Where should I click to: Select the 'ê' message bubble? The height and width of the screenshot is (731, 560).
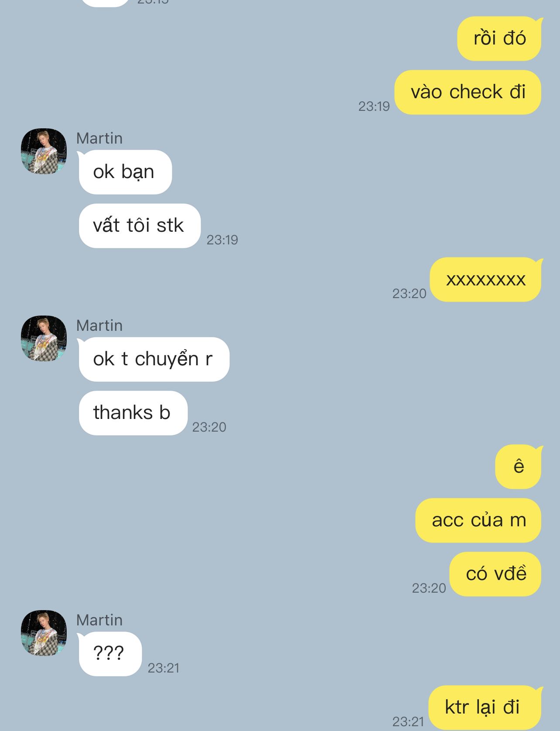tap(519, 467)
